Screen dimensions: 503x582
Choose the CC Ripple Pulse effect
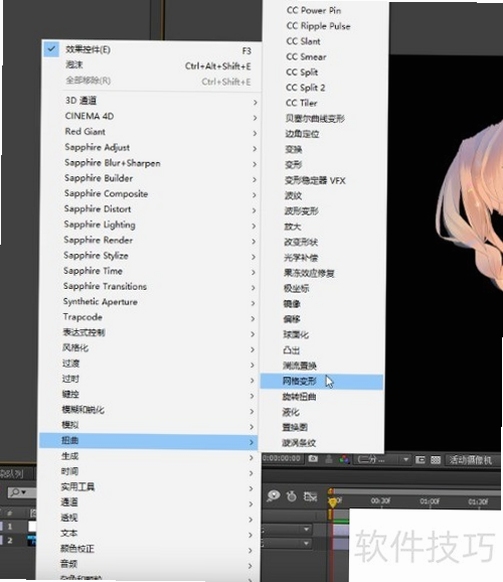(x=325, y=26)
